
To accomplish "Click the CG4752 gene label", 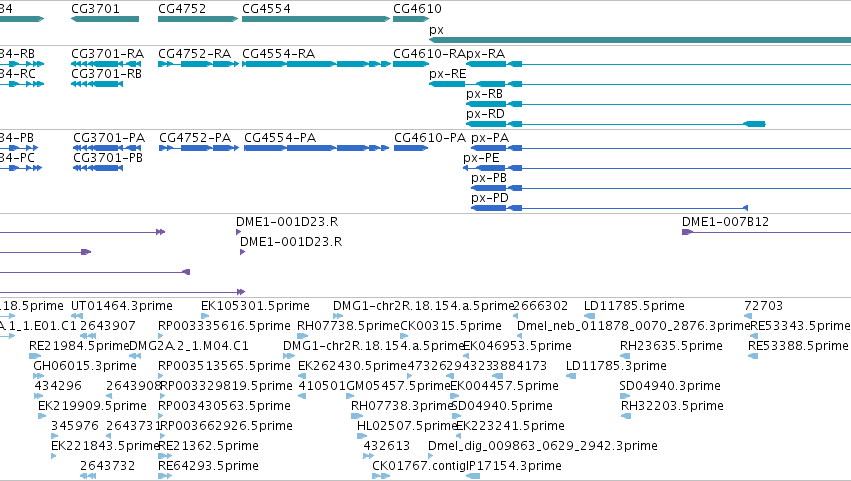I will point(182,9).
